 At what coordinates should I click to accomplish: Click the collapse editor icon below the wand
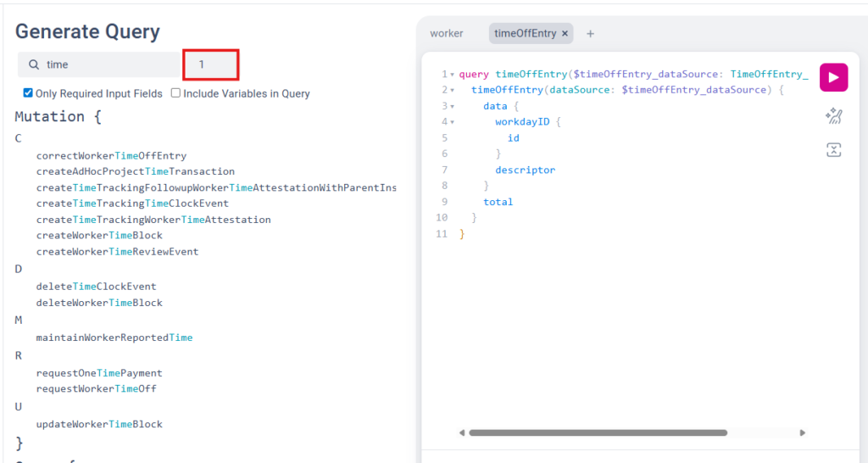pyautogui.click(x=834, y=150)
